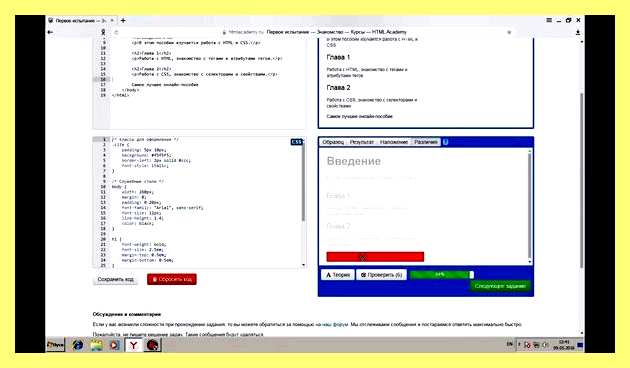Image resolution: width=630 pixels, height=368 pixels.
Task: Click the red screen recorder taskbar icon
Action: point(152,345)
